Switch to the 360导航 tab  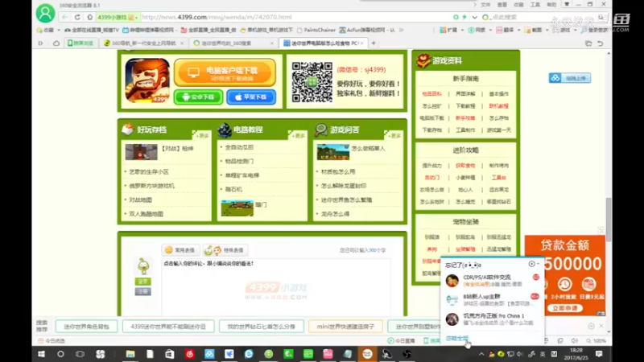[x=142, y=43]
